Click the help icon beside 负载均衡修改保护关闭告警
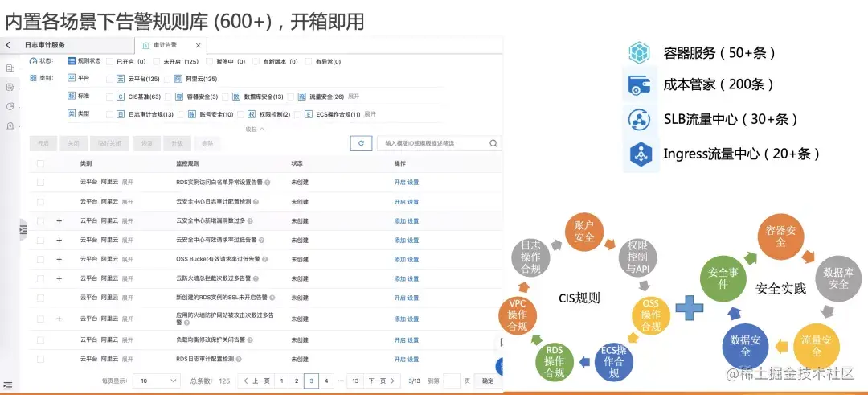 250,339
